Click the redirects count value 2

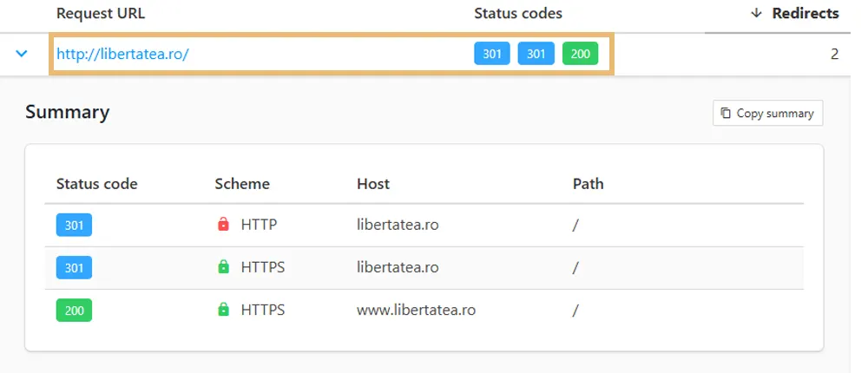(834, 54)
